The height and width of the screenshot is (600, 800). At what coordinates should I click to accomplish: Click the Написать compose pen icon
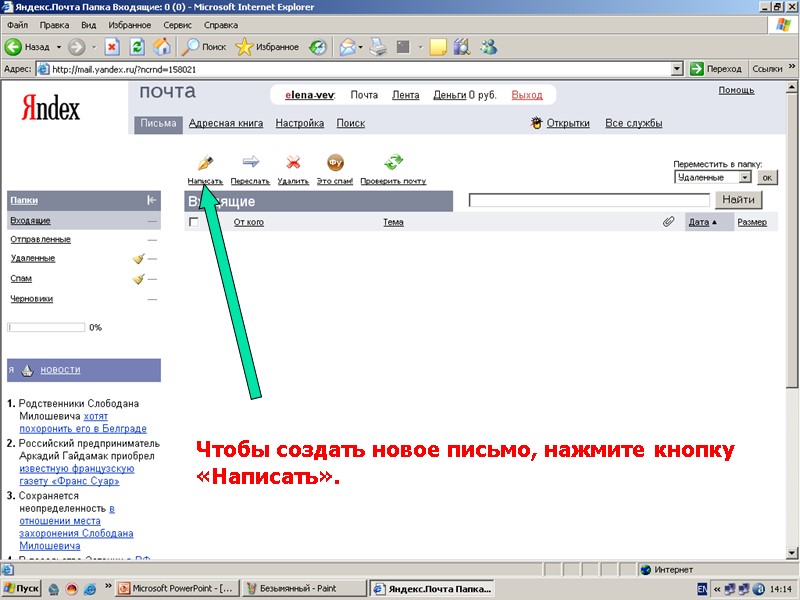205,163
